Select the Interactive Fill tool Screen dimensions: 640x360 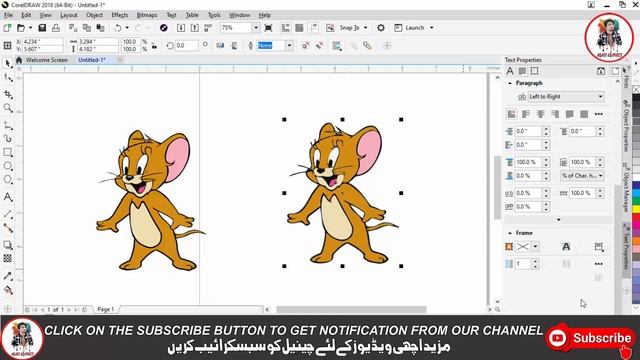pos(8,290)
